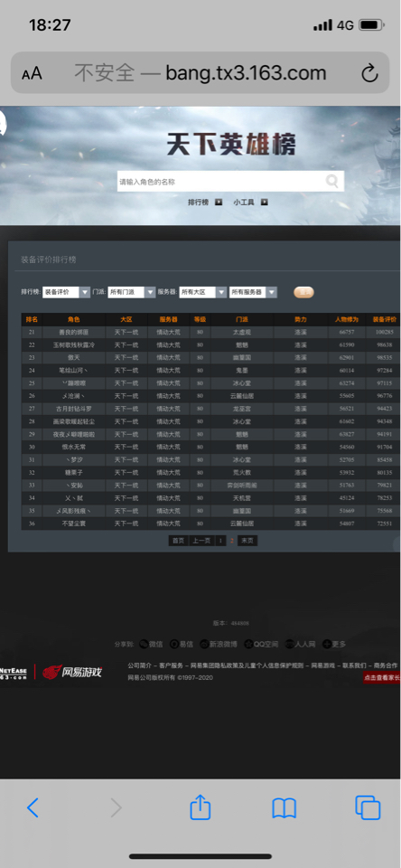
Task: Open the 所有服务器 dropdown
Action: (253, 292)
